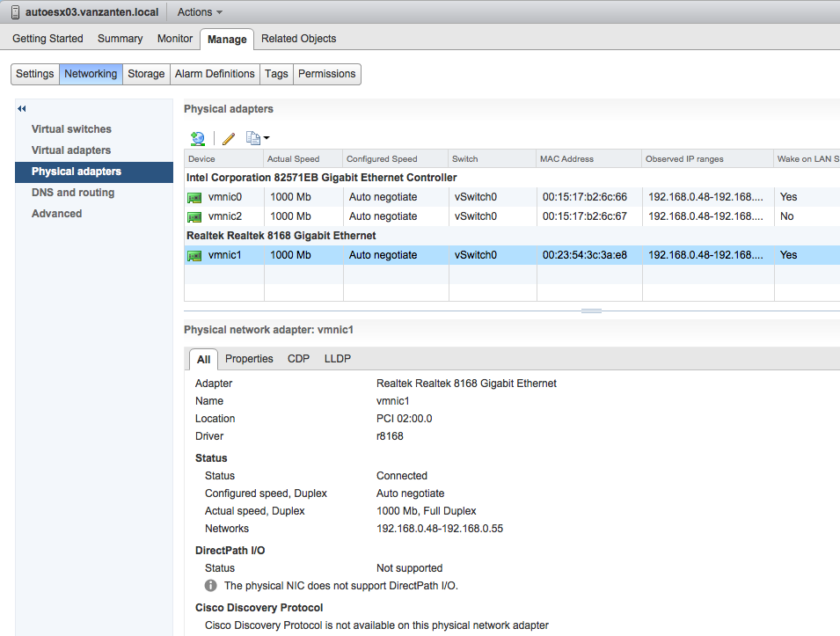Click the vmnic2 network card icon
The image size is (840, 636).
[194, 217]
